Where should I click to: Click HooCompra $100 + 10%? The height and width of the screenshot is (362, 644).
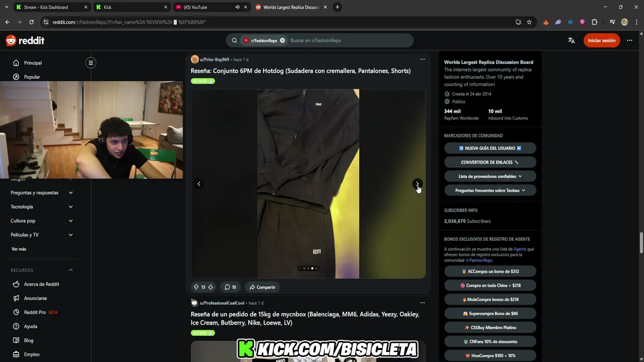[490, 356]
